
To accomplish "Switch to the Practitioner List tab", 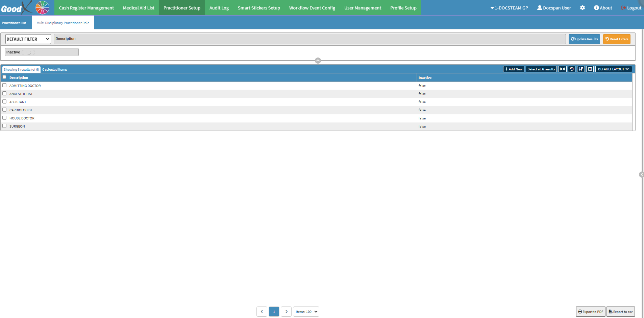I will [x=14, y=23].
